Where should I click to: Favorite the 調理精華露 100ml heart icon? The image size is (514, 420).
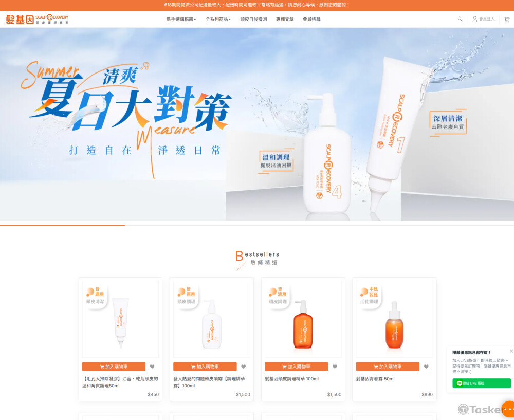tap(243, 367)
